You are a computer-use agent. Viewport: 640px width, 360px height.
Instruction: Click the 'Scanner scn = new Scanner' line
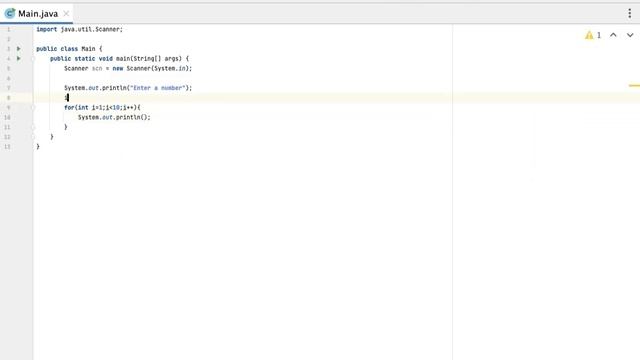(x=128, y=68)
